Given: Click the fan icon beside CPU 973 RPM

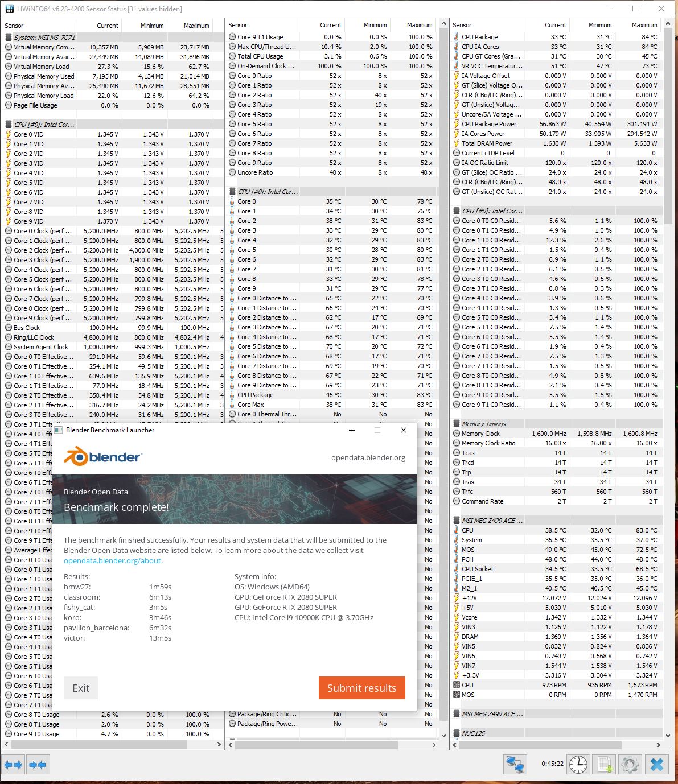Looking at the screenshot, I should click(457, 685).
